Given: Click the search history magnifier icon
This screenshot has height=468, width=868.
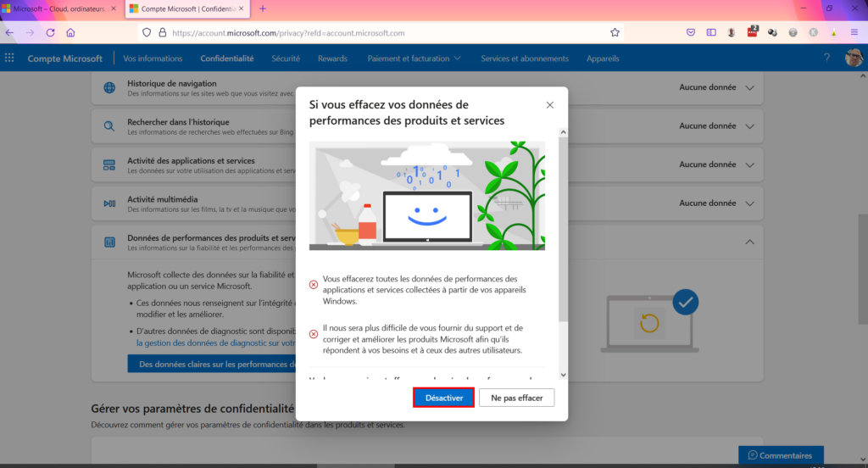Looking at the screenshot, I should point(109,126).
